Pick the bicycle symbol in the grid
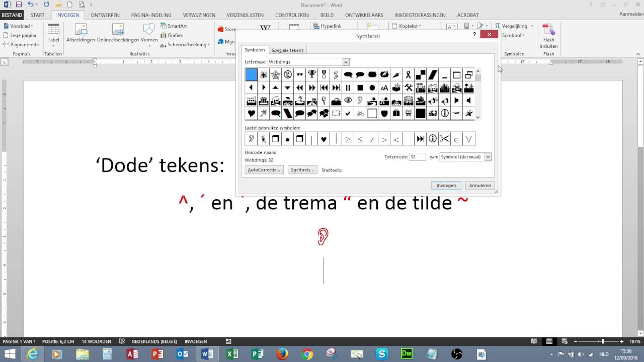This screenshot has width=644, height=362. pyautogui.click(x=360, y=114)
